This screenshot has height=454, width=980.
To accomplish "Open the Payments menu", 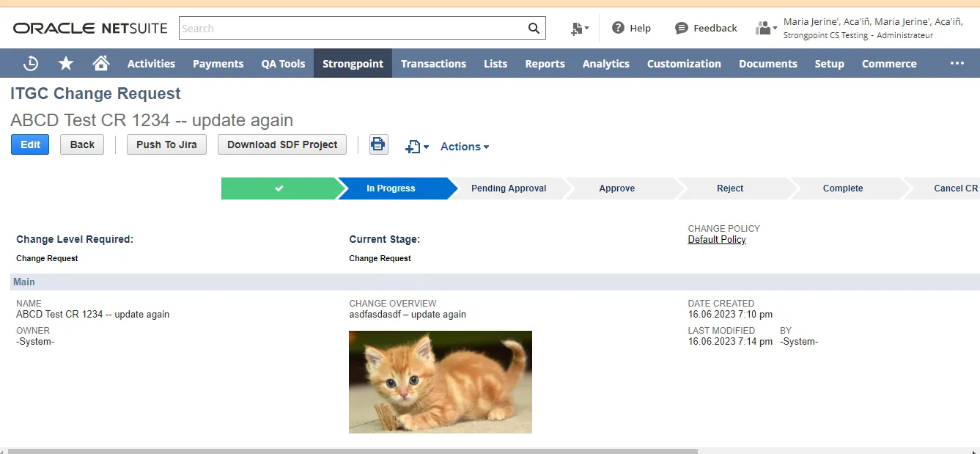I will point(218,64).
